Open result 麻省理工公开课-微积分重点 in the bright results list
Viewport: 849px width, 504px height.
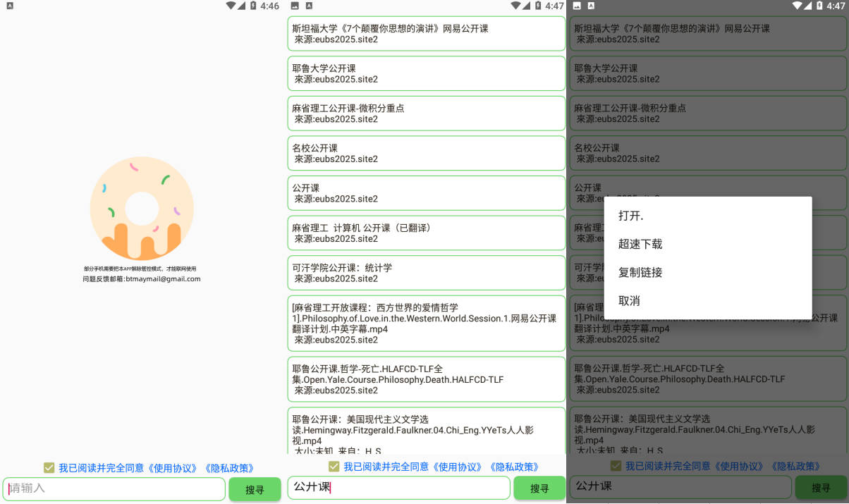point(427,113)
